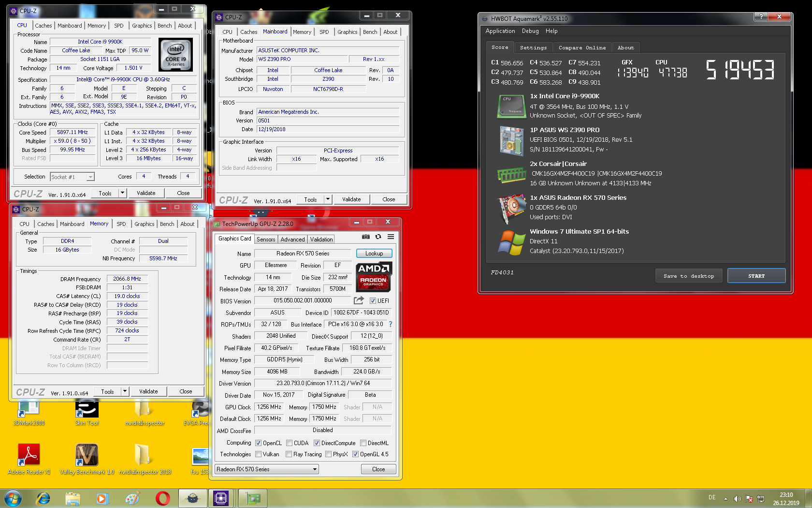The image size is (812, 508).
Task: Click the RAM memory stick icon in HWBOT
Action: tap(511, 174)
